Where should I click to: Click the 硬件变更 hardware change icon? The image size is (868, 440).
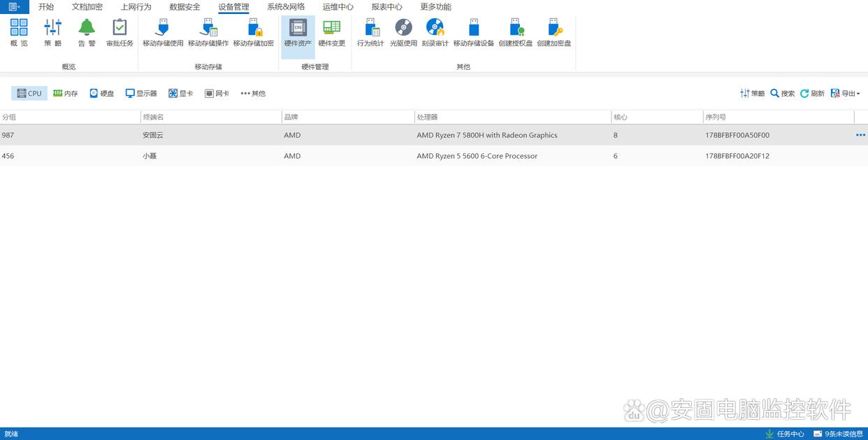[x=332, y=33]
